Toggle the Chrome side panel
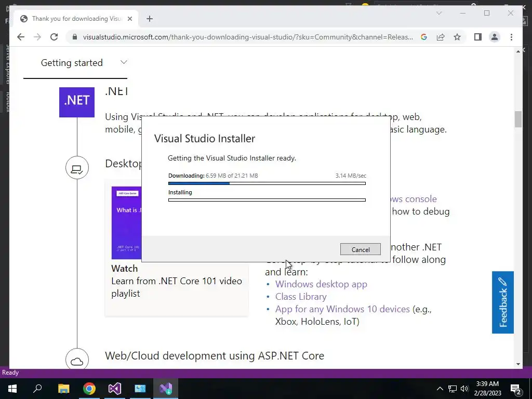532x399 pixels. [x=478, y=37]
